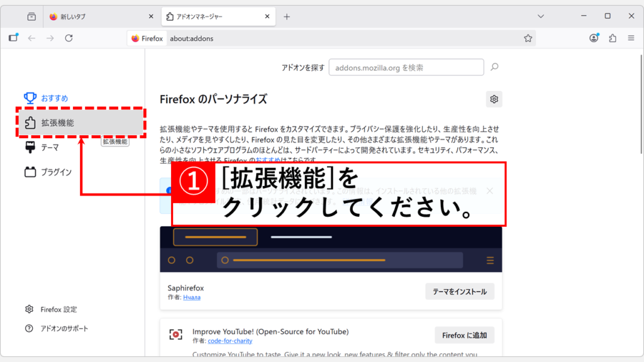644x362 pixels.
Task: Select the アドオンマネージャー tab
Action: [x=218, y=17]
